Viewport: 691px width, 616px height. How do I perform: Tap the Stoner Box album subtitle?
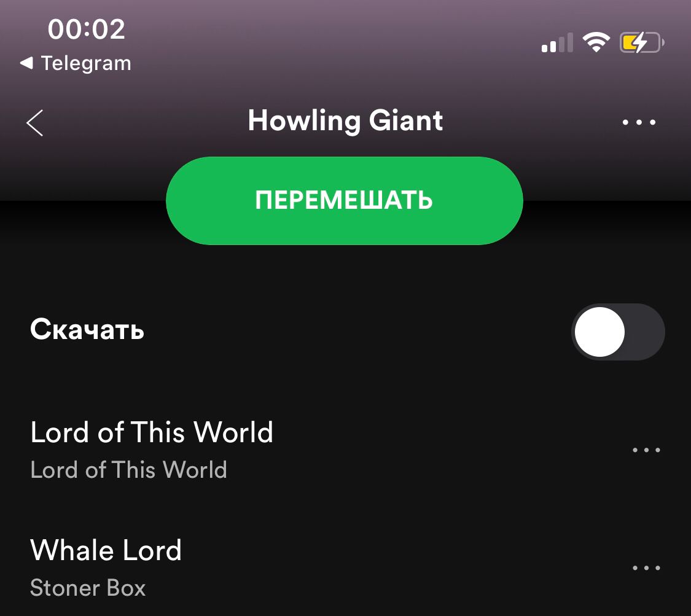click(x=88, y=588)
